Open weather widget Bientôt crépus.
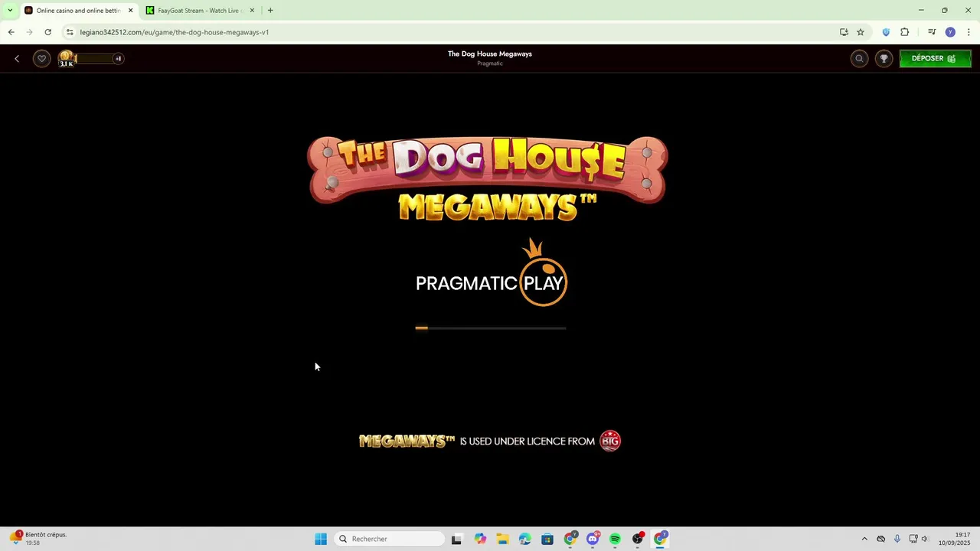980x551 pixels. 38,539
